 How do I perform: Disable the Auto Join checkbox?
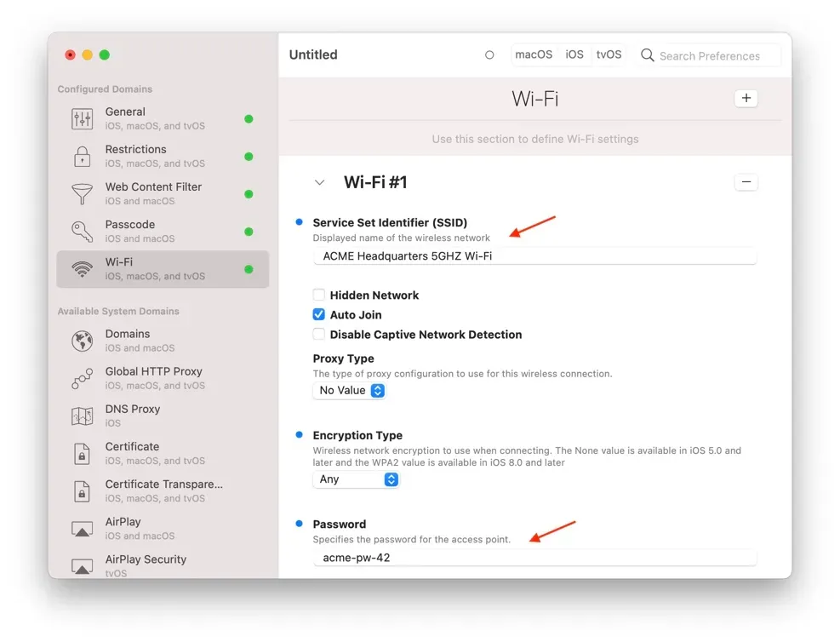click(x=318, y=314)
